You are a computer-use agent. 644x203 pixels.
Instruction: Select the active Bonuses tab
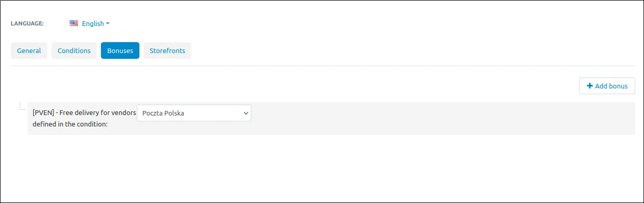click(120, 50)
